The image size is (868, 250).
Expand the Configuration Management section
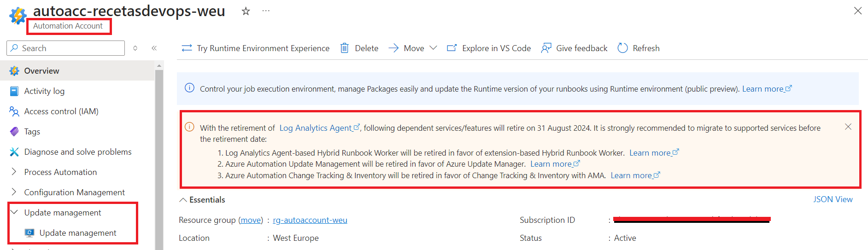point(14,192)
